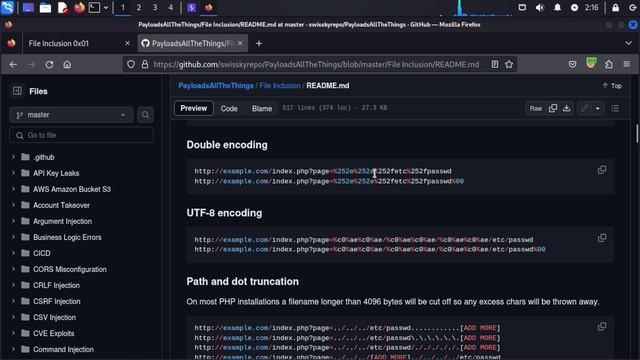
Task: Open the Kali applications menu
Action: pyautogui.click(x=7, y=7)
